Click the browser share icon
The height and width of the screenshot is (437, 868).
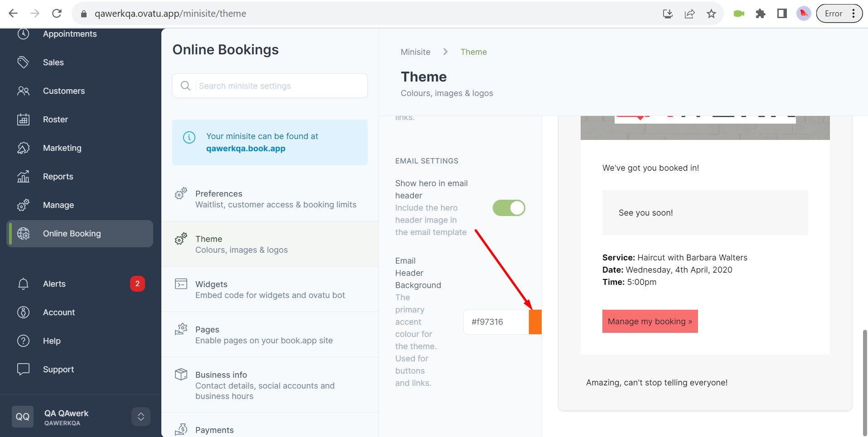(690, 14)
